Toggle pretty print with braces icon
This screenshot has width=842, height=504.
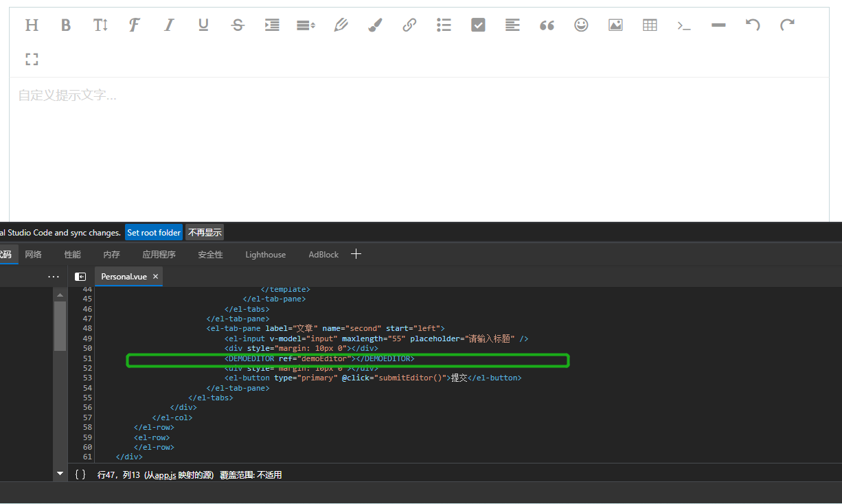click(x=80, y=474)
